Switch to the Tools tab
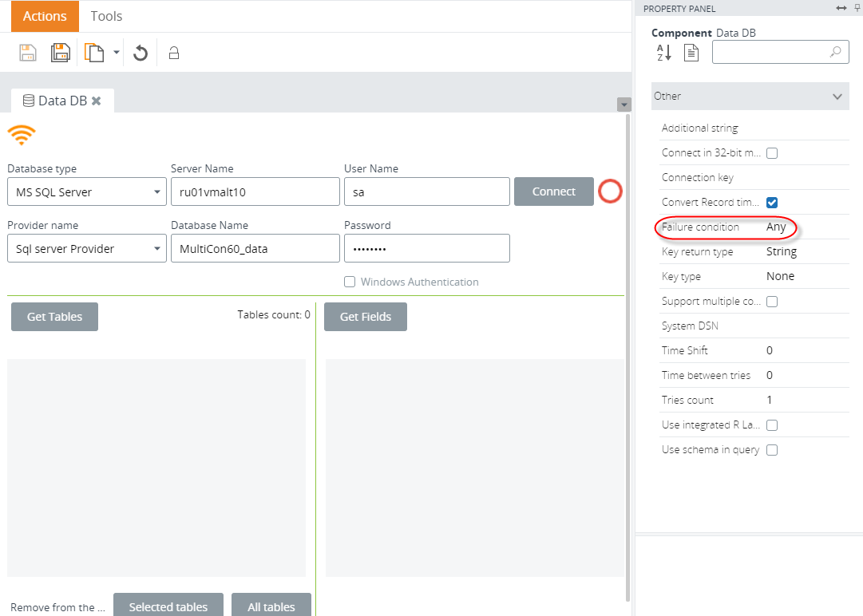Viewport: 863px width, 616px height. pyautogui.click(x=106, y=16)
